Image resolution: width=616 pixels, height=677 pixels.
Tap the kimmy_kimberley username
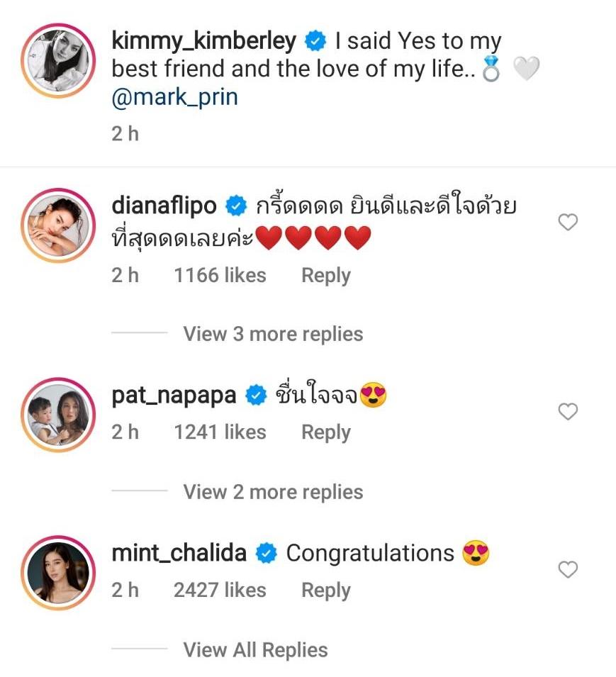point(203,41)
